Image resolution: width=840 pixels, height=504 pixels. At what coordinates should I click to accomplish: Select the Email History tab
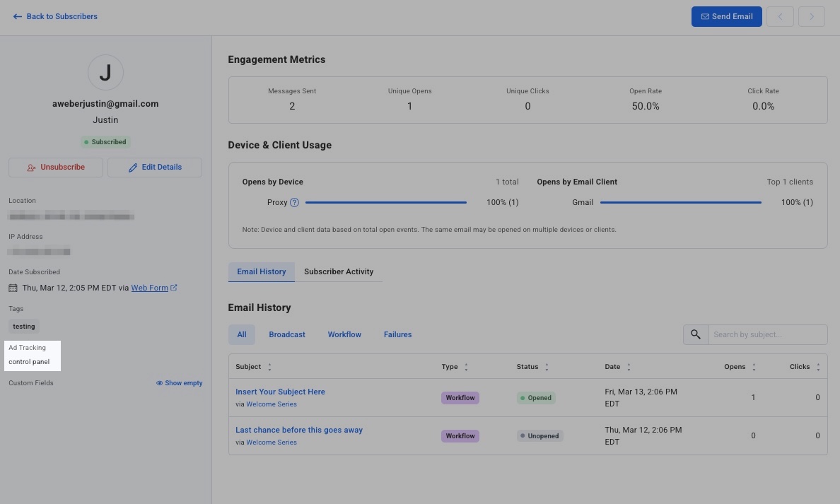click(262, 271)
